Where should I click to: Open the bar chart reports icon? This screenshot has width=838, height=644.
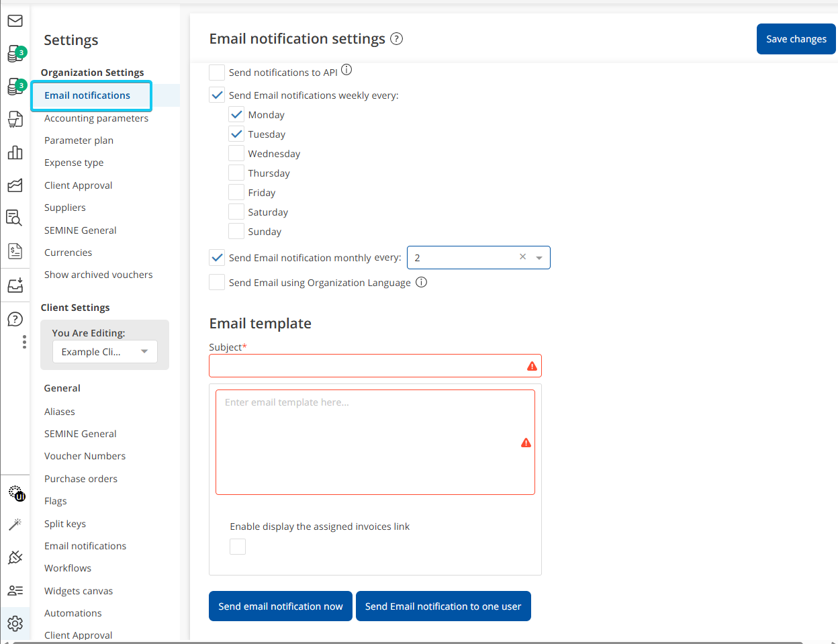15,152
